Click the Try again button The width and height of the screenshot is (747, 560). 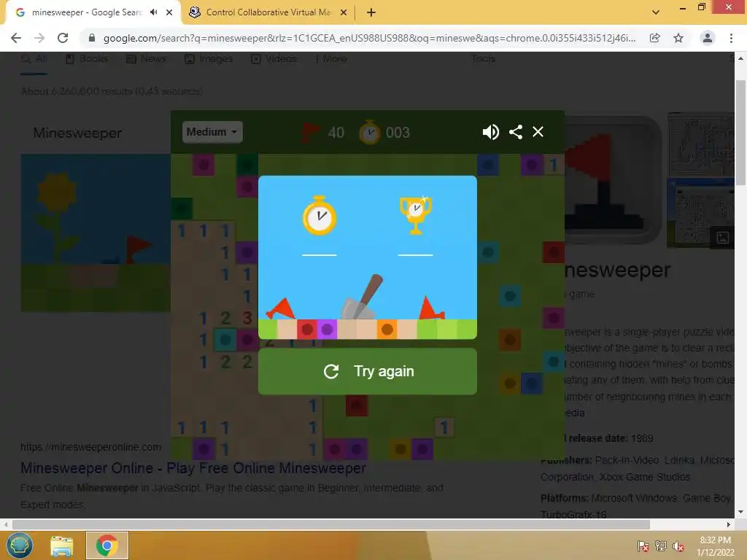coord(368,371)
